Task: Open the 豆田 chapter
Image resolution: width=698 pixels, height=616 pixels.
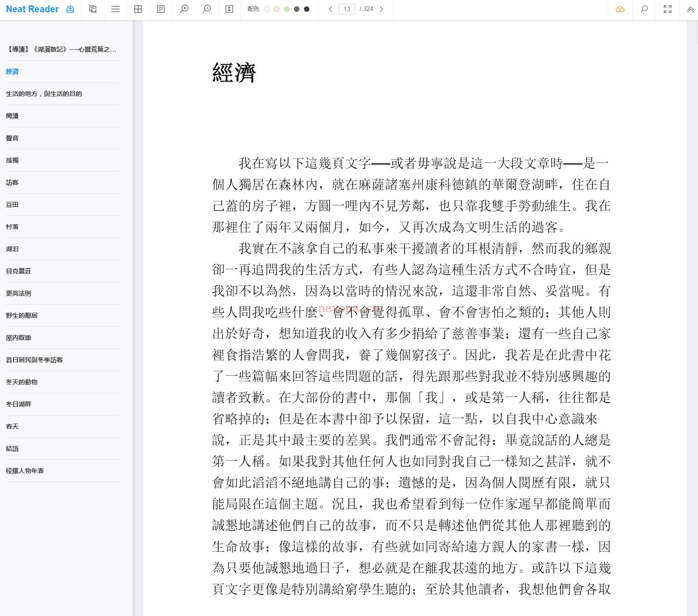Action: point(63,205)
